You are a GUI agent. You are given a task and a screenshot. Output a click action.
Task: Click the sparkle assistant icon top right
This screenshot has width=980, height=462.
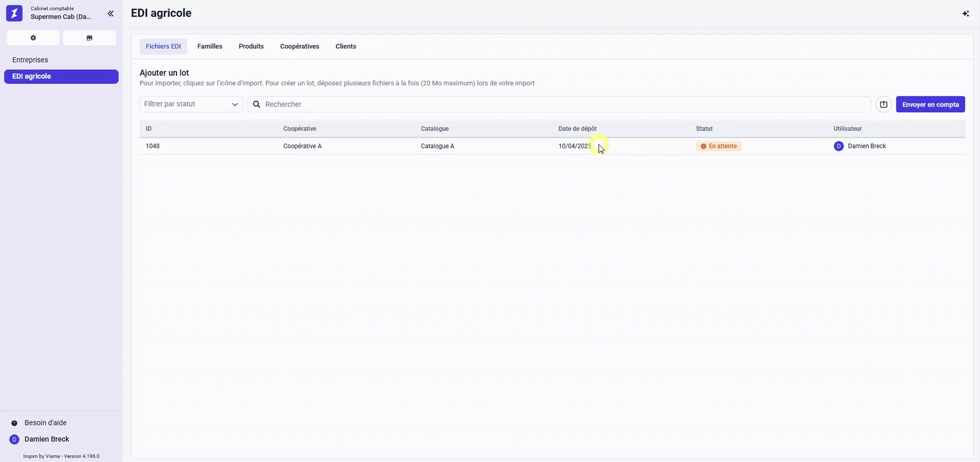(x=965, y=13)
